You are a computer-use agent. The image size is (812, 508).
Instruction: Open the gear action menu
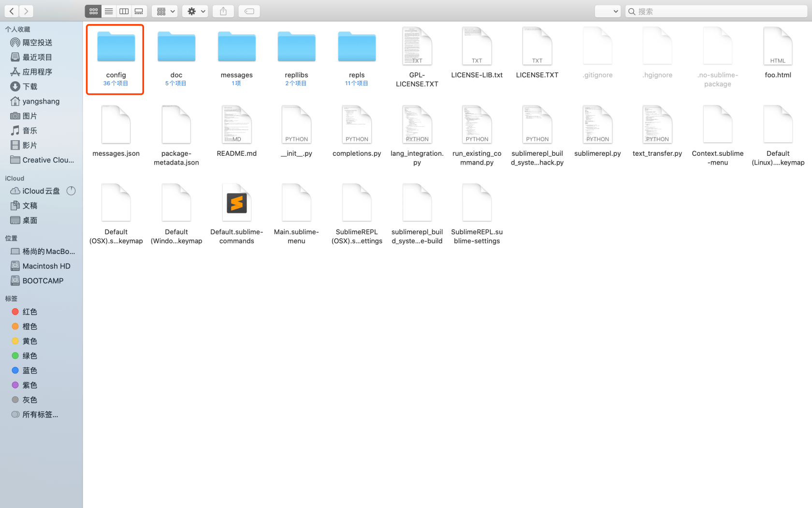(x=195, y=11)
